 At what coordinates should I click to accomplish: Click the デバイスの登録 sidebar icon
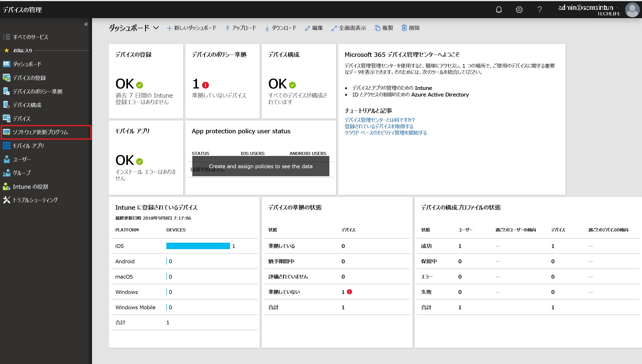point(7,78)
